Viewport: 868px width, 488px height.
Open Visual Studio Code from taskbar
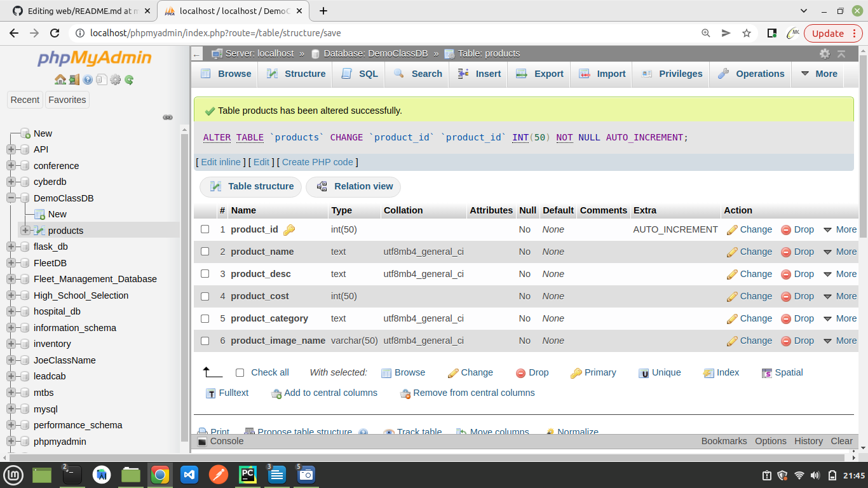pyautogui.click(x=189, y=475)
